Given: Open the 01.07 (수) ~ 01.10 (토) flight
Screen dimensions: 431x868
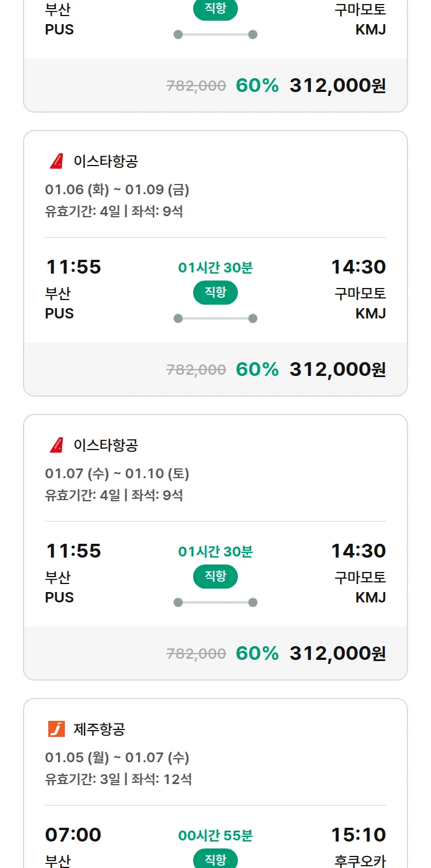Looking at the screenshot, I should coord(117,474).
